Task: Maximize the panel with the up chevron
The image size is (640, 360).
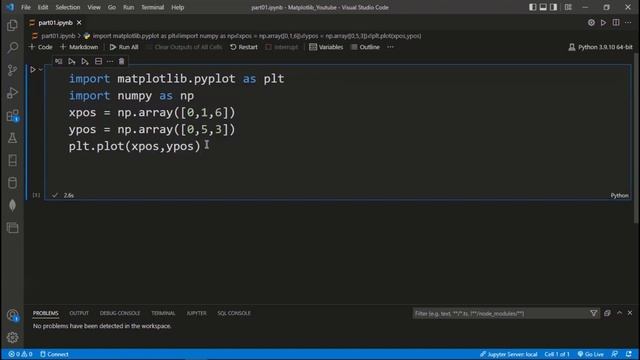Action: click(620, 313)
